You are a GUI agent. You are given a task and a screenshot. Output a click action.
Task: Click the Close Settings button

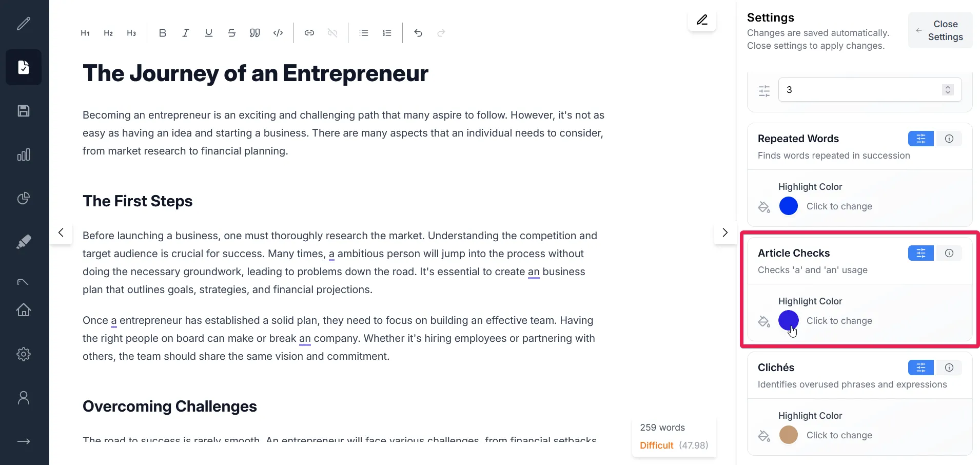pyautogui.click(x=940, y=30)
